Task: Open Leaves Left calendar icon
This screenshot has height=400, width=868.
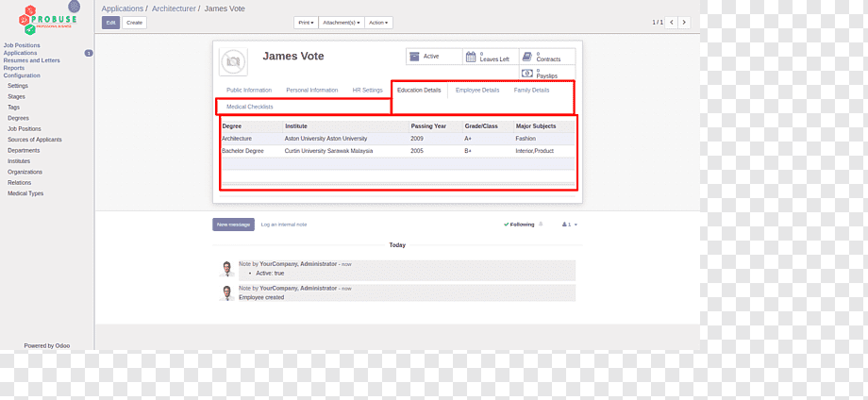Action: [471, 57]
